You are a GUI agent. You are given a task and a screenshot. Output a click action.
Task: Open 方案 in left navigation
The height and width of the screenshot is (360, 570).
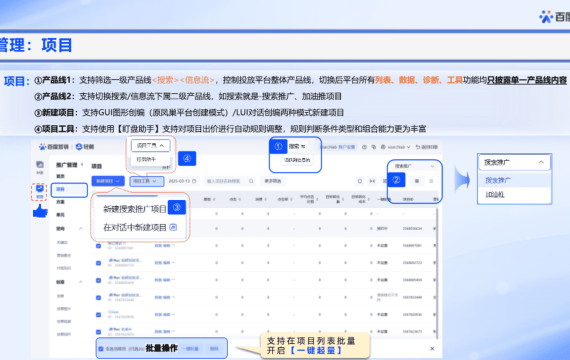coord(60,202)
